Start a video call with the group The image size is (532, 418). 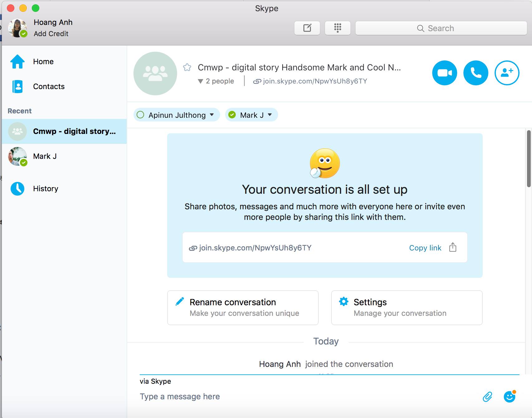coord(444,73)
